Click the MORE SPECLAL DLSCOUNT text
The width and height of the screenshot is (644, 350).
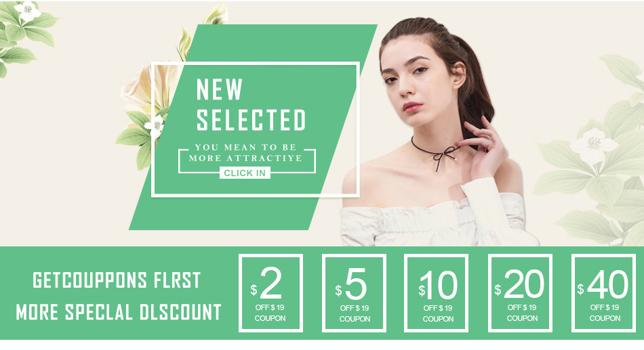(119, 312)
